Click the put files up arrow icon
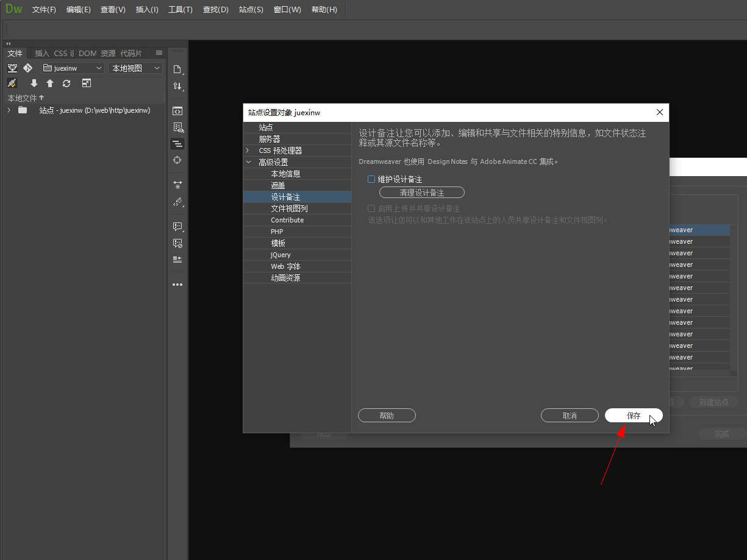 [50, 83]
